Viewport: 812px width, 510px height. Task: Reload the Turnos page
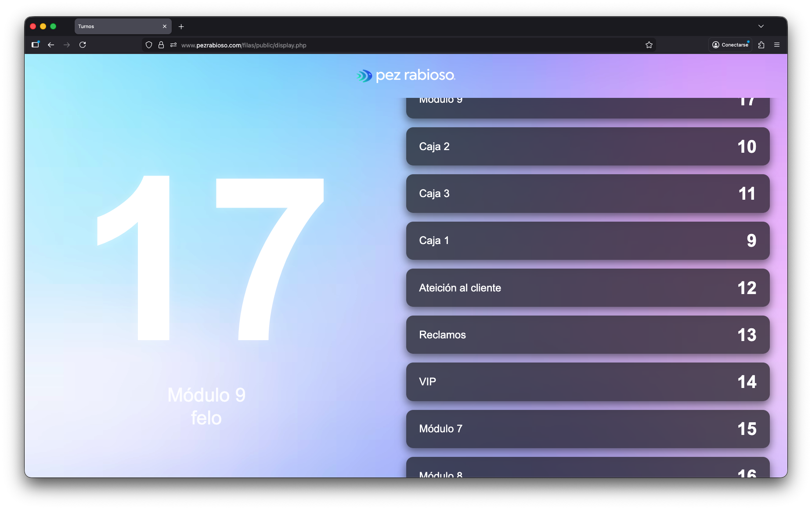pos(83,45)
